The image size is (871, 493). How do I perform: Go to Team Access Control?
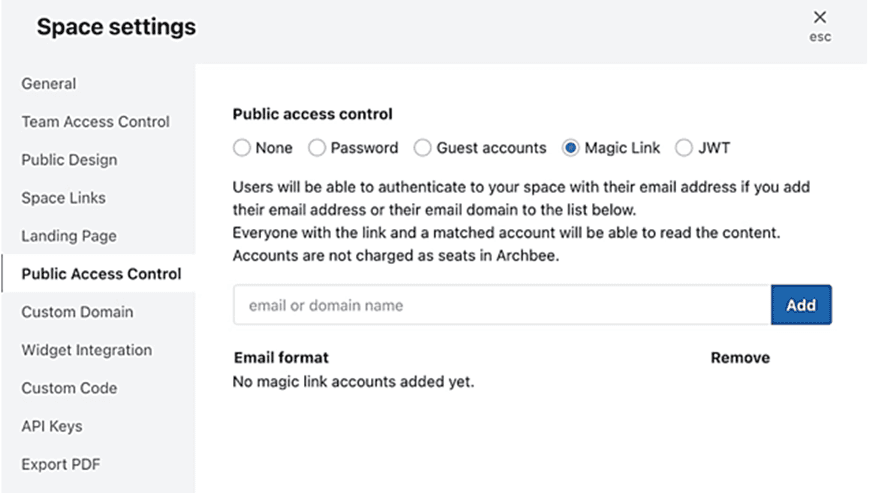coord(96,122)
